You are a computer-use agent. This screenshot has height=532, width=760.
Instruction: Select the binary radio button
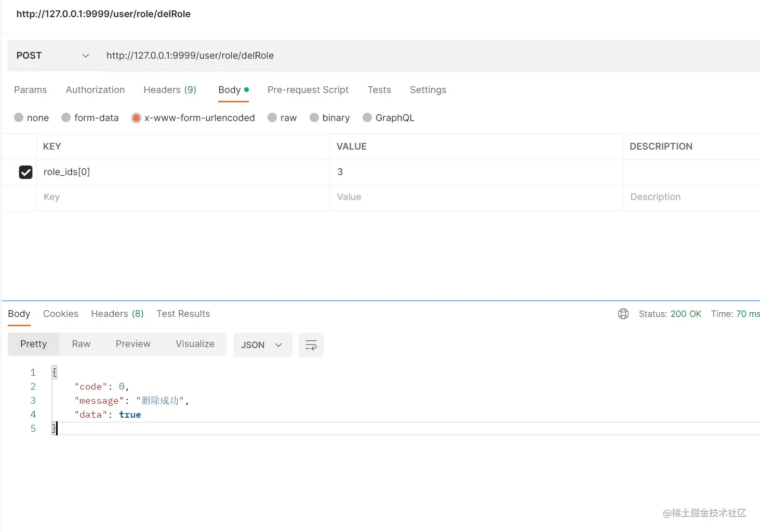point(314,117)
